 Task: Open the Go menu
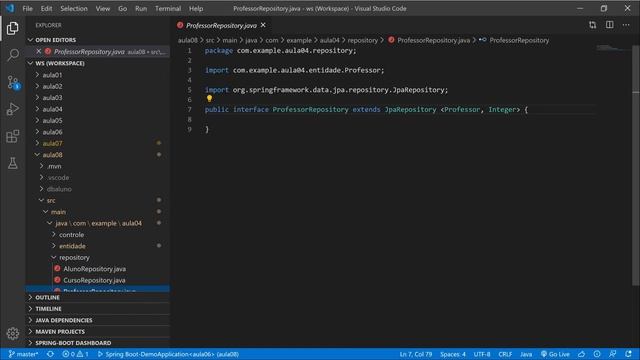click(x=122, y=8)
